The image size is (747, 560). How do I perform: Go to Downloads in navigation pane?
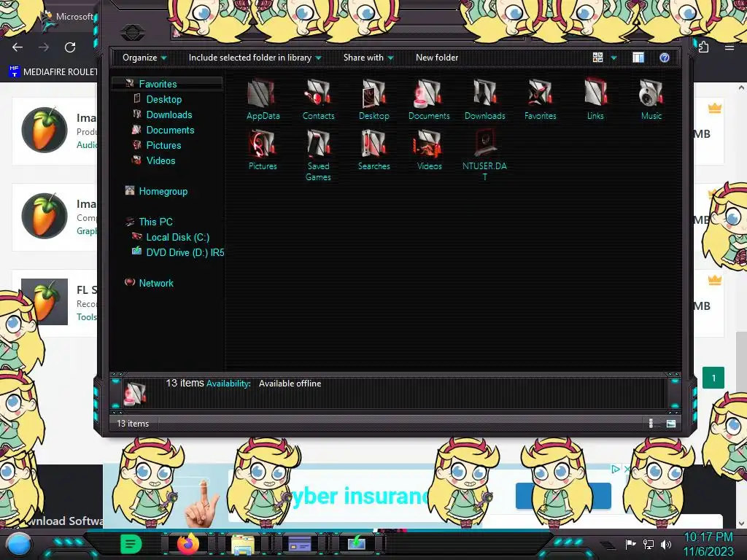pos(169,114)
